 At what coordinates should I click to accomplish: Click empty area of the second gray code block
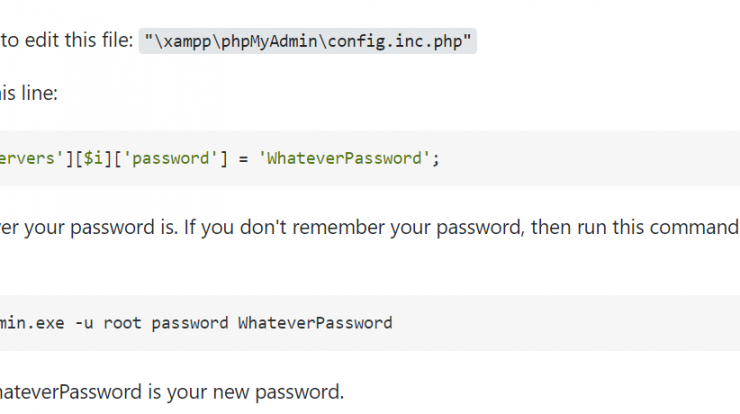click(x=566, y=323)
